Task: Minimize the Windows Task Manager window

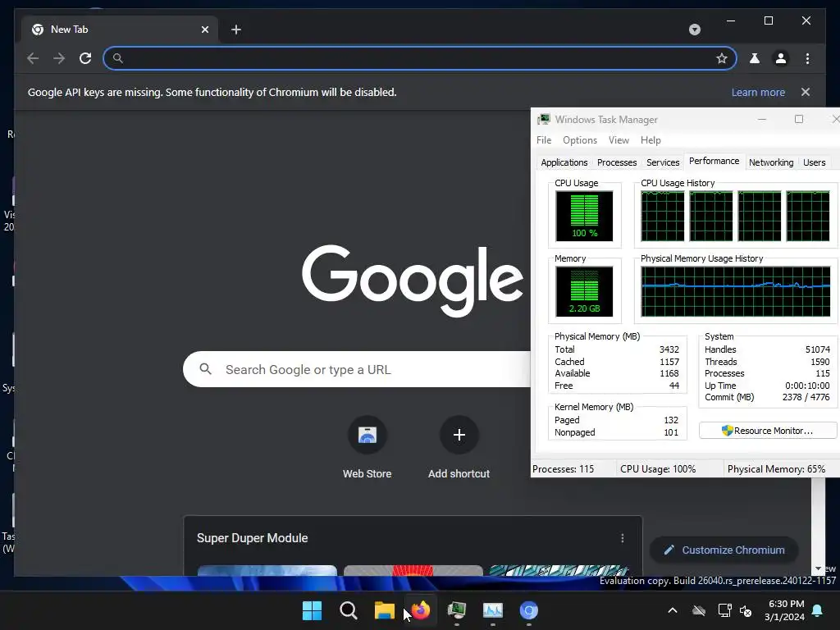Action: (x=762, y=120)
